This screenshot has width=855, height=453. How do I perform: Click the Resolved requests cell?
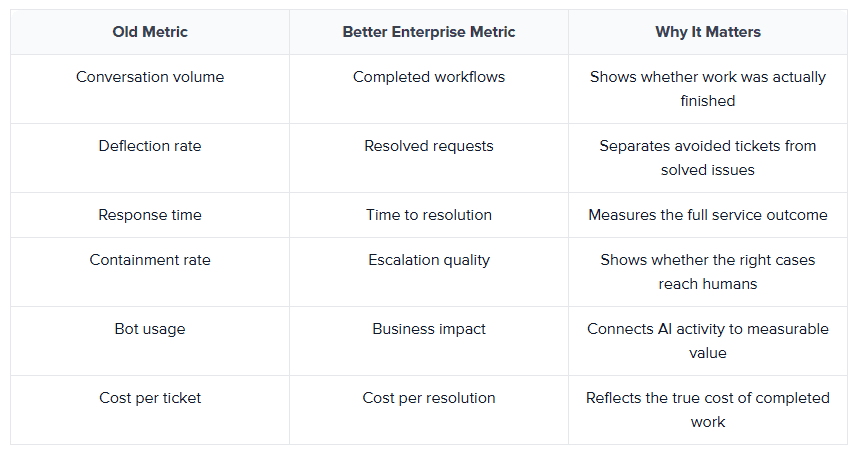coord(429,158)
